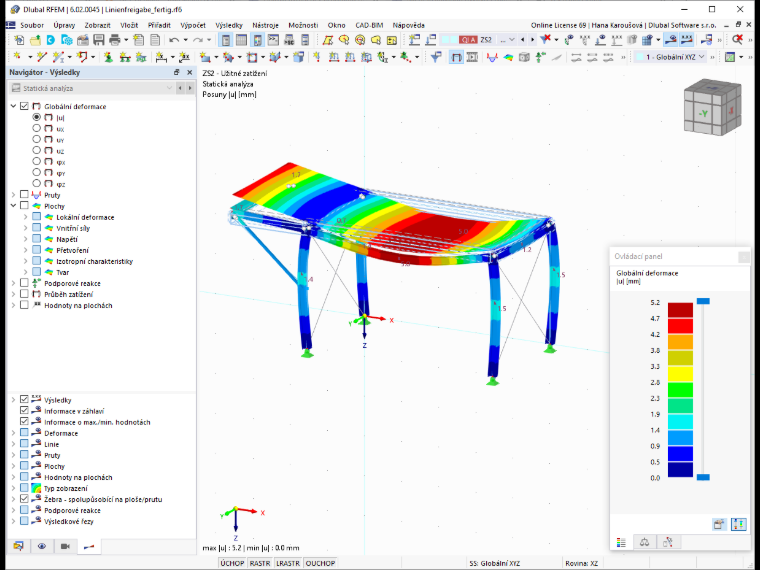
Task: Open the navigator results tab icon
Action: coord(89,546)
